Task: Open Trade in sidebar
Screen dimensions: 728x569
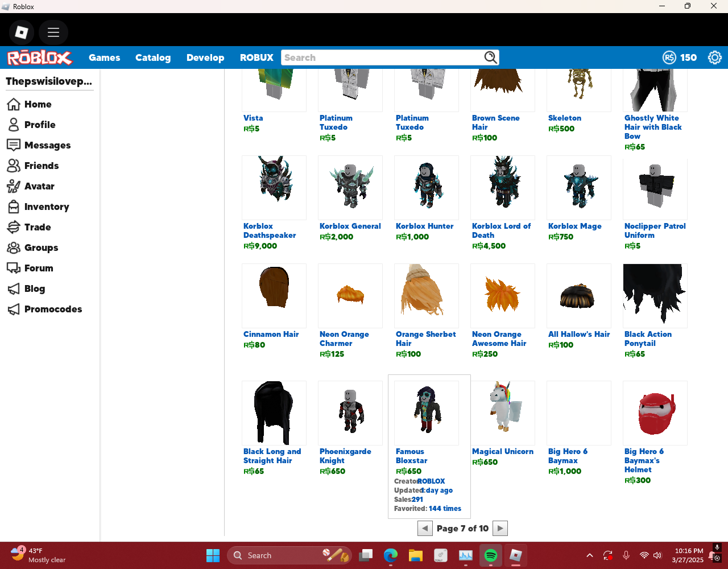Action: (29, 227)
